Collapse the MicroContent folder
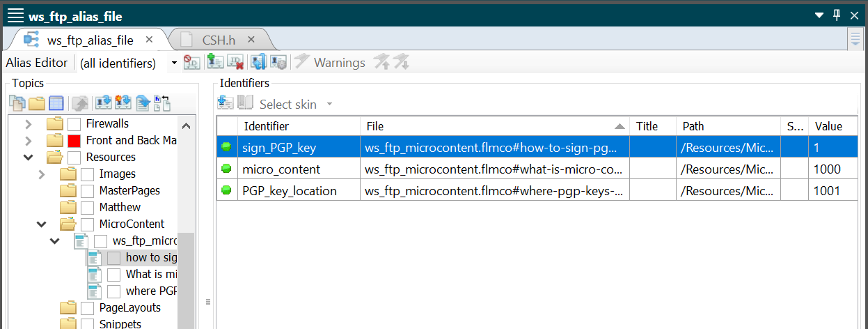This screenshot has height=329, width=868. click(42, 224)
